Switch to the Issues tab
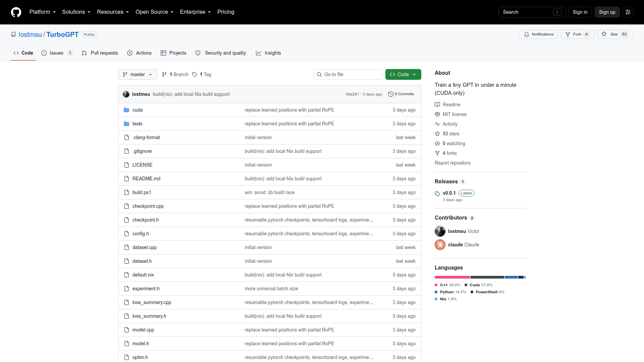This screenshot has height=362, width=644. tap(57, 53)
